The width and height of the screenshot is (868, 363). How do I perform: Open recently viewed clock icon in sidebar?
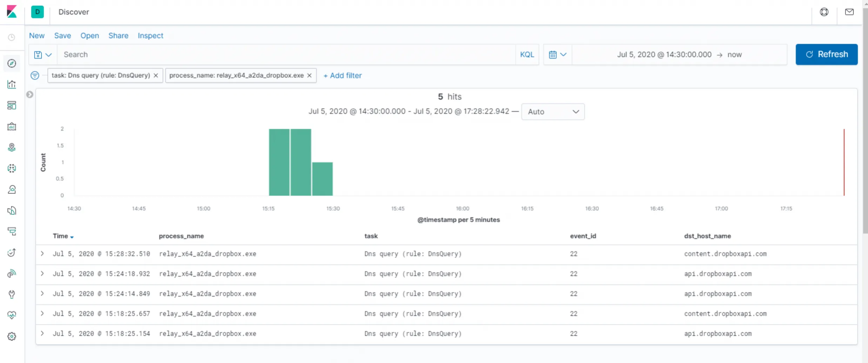(12, 37)
